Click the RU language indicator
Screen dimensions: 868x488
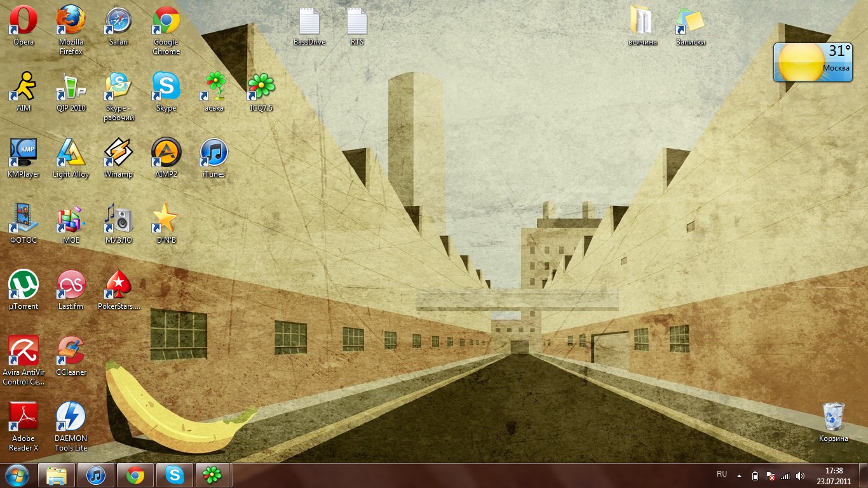pos(722,474)
